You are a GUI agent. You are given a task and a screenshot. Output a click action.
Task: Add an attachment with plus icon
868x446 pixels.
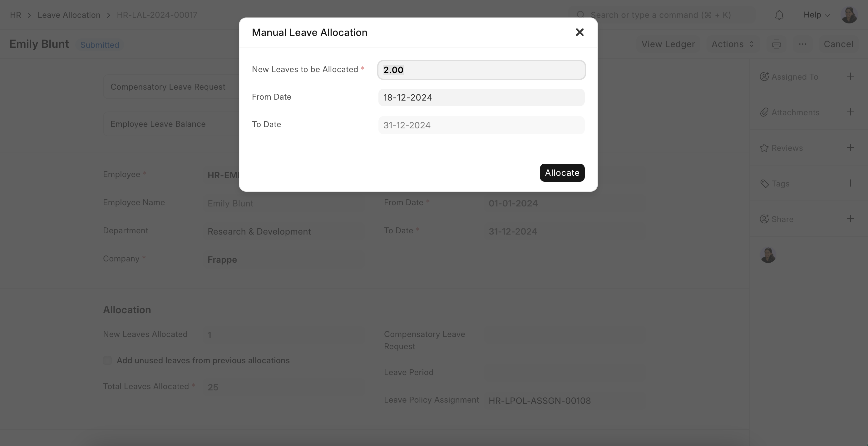850,112
